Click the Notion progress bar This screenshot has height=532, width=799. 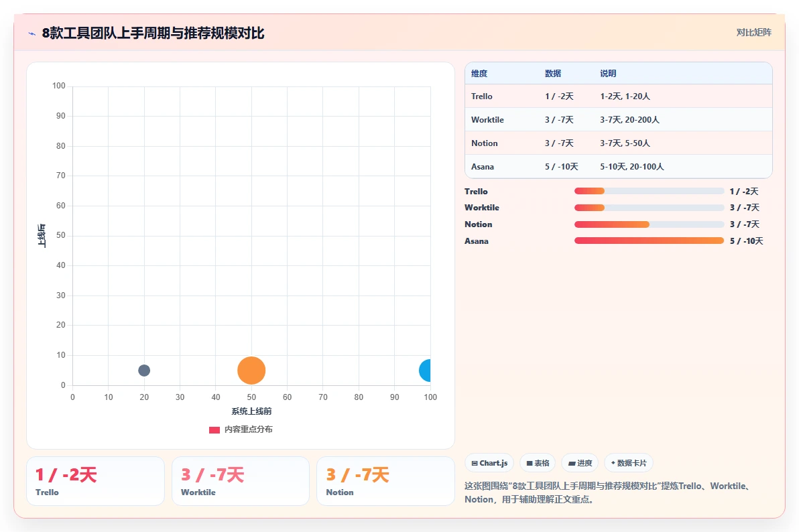[649, 224]
